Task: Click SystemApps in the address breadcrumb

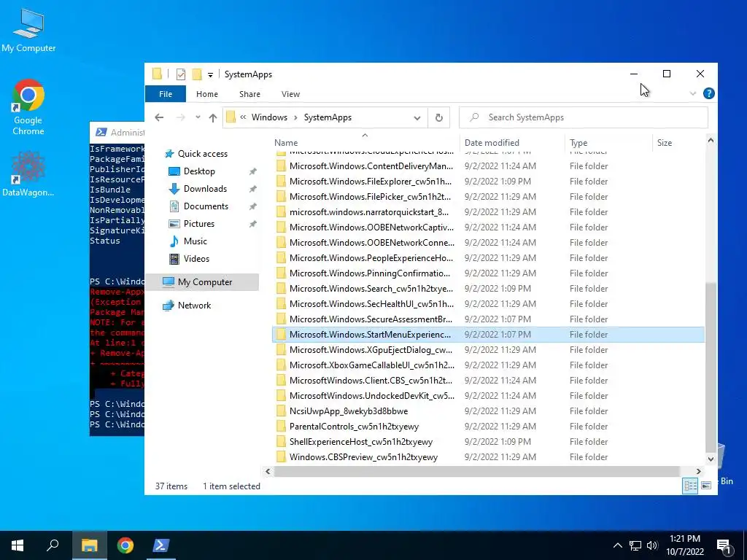Action: (x=328, y=117)
